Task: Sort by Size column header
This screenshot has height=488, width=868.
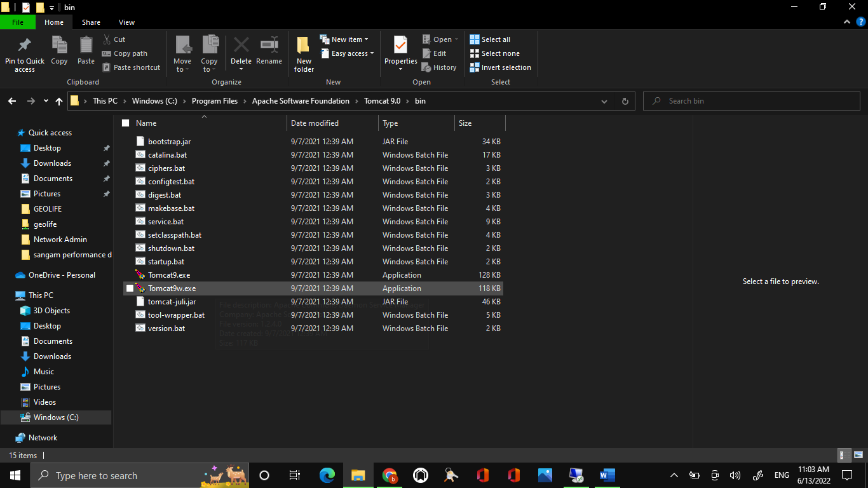Action: point(480,123)
